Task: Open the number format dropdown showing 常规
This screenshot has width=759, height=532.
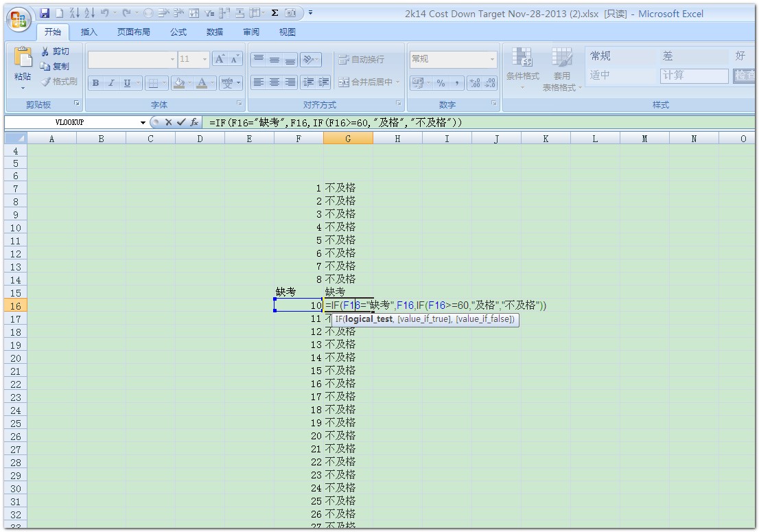Action: (492, 59)
